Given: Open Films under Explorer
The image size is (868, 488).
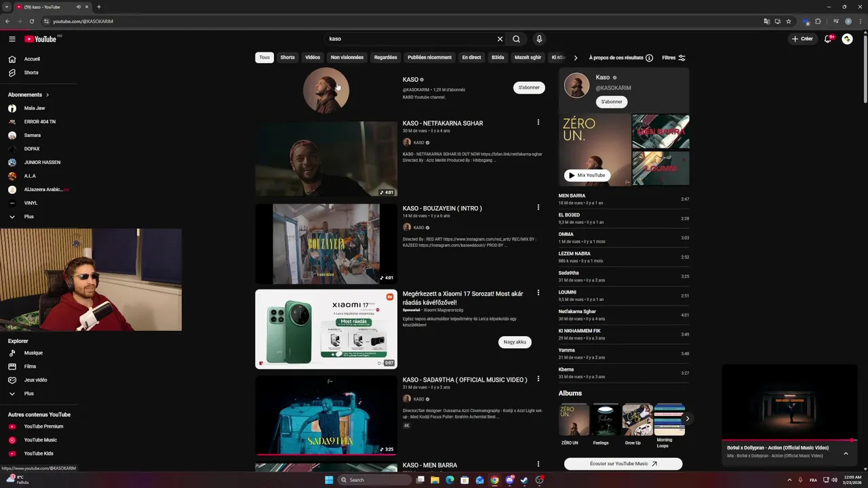Looking at the screenshot, I should coord(39,367).
